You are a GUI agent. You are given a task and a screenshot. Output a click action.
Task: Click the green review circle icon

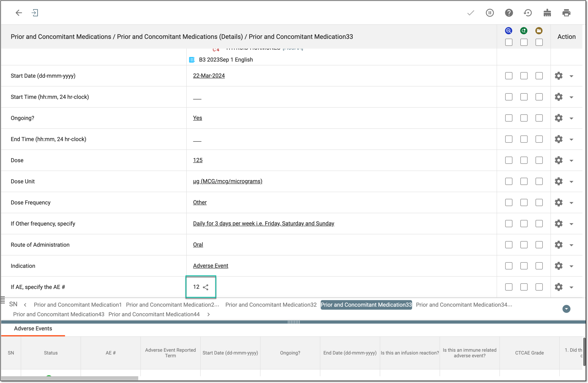[x=524, y=31]
